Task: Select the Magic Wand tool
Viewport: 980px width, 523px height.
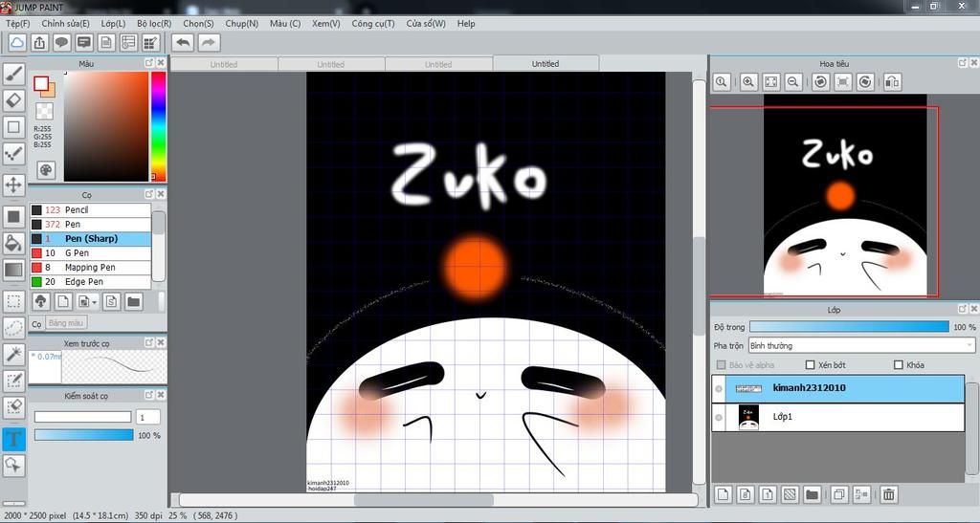Action: click(x=13, y=354)
